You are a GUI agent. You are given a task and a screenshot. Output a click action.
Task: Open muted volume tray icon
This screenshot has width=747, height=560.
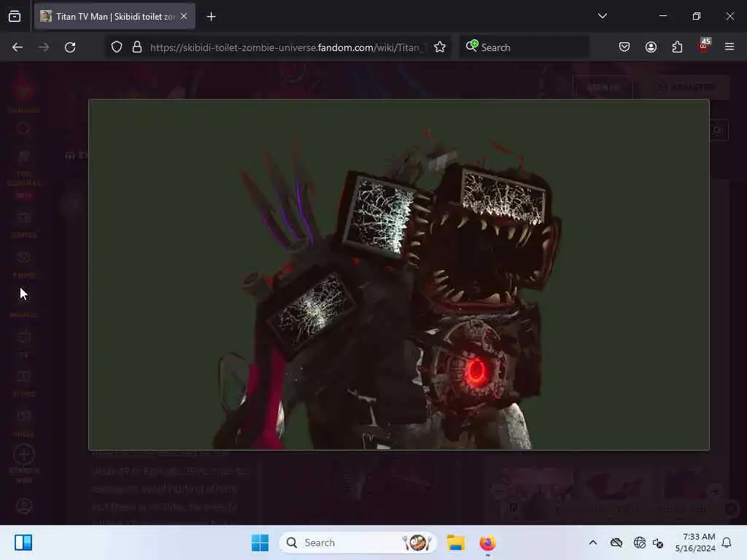659,542
